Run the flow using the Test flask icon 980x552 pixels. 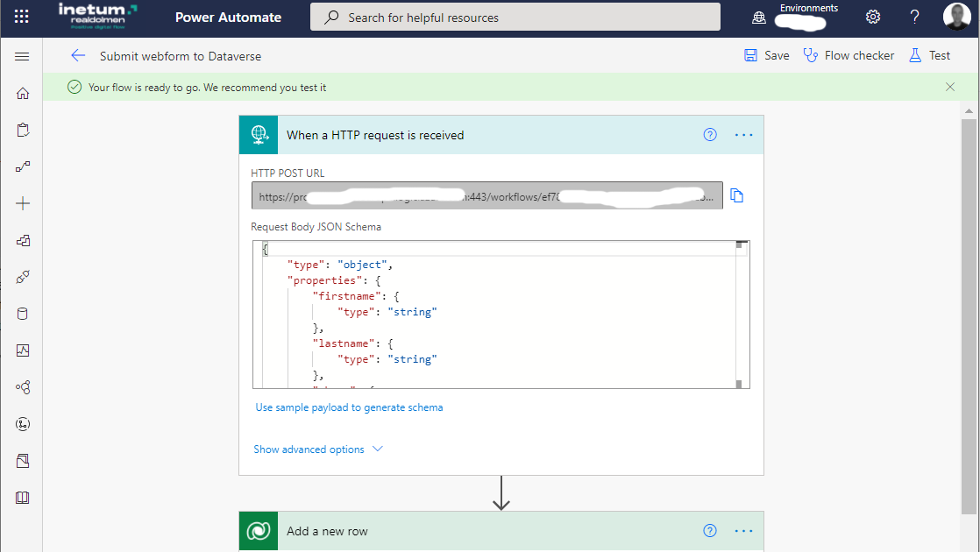pyautogui.click(x=928, y=54)
